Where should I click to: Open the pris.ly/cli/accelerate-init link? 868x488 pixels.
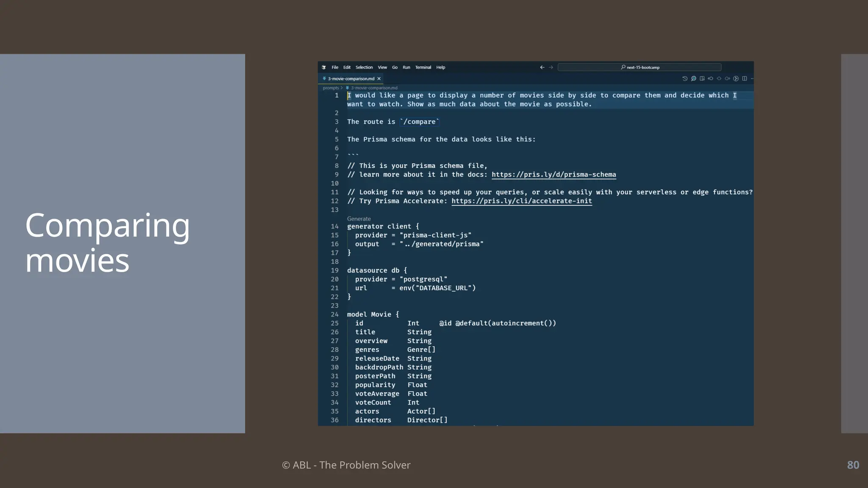521,201
